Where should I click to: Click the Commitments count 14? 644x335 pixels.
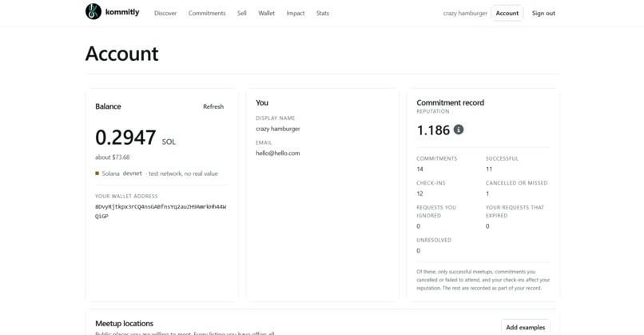pos(419,169)
